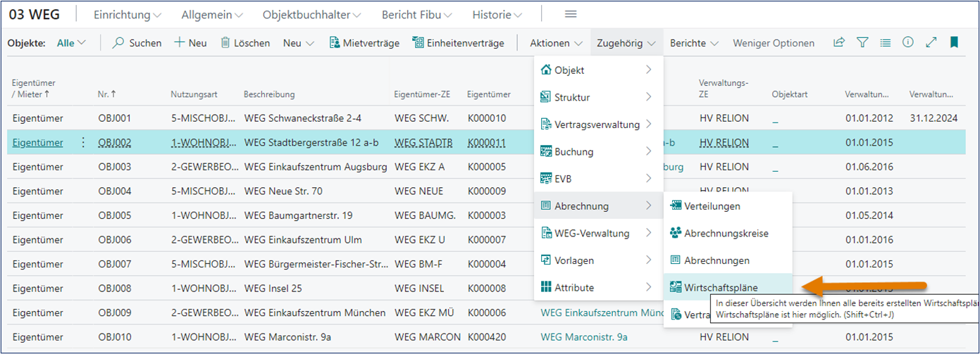Select Vorlagen in the Zugehörig menu

pyautogui.click(x=598, y=260)
